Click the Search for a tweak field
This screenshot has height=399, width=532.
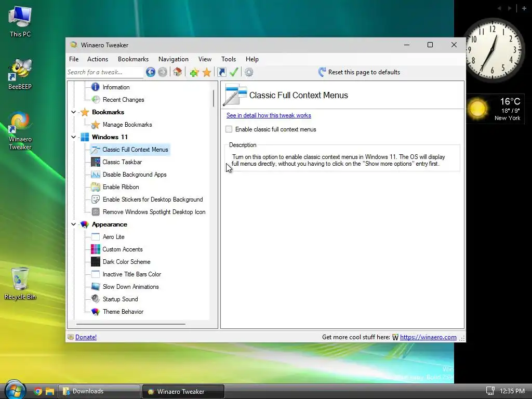coord(105,72)
